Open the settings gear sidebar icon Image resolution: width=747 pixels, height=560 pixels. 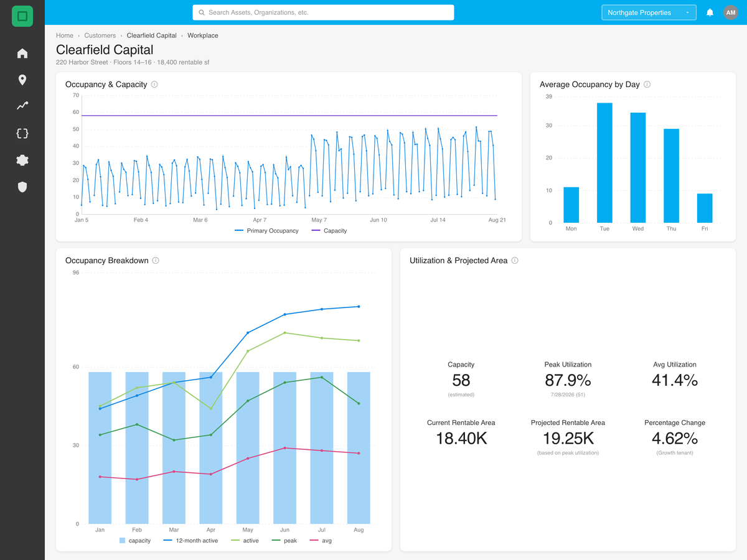click(x=22, y=160)
